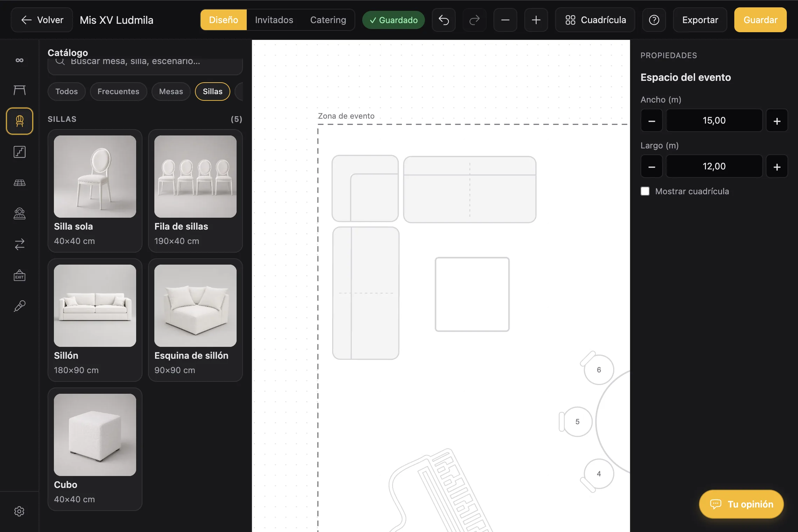Open the dance floor grid icon in sidebar
The width and height of the screenshot is (798, 532).
[20, 183]
